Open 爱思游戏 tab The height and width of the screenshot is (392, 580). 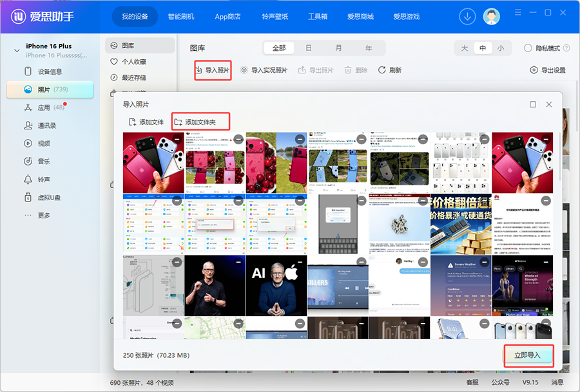tap(406, 17)
